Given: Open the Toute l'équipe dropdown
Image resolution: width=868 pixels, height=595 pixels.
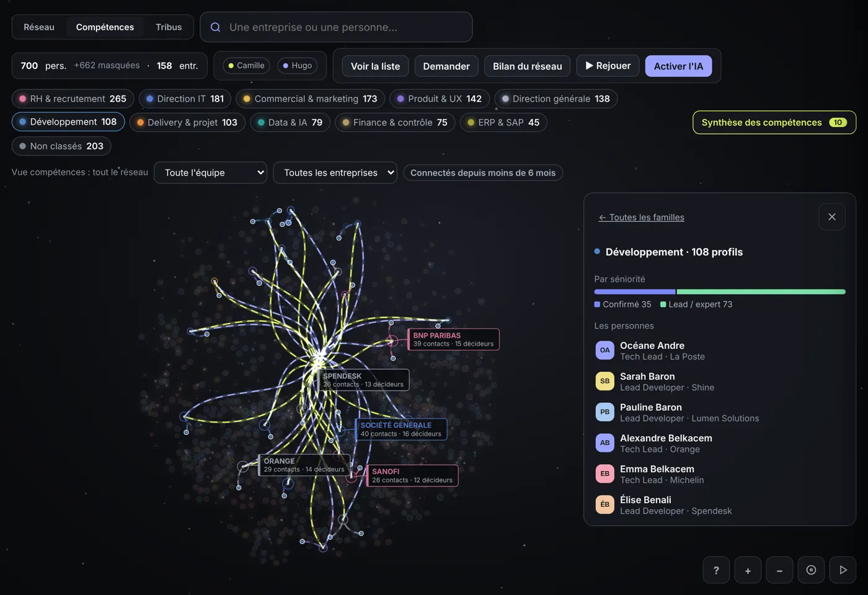Looking at the screenshot, I should point(210,173).
